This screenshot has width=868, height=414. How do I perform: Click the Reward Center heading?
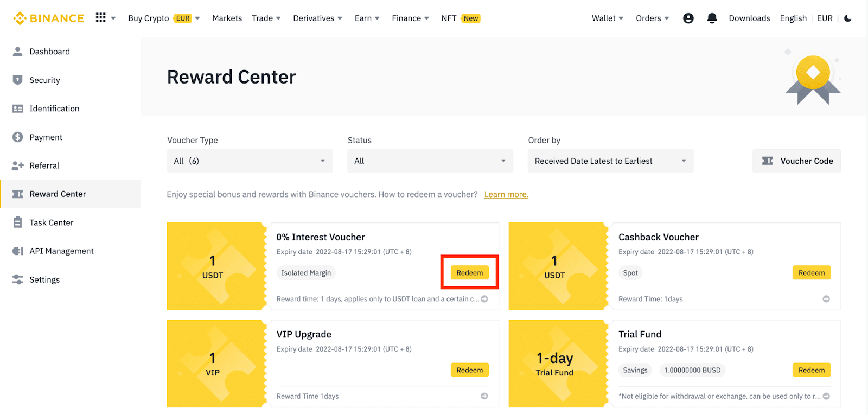pyautogui.click(x=232, y=77)
